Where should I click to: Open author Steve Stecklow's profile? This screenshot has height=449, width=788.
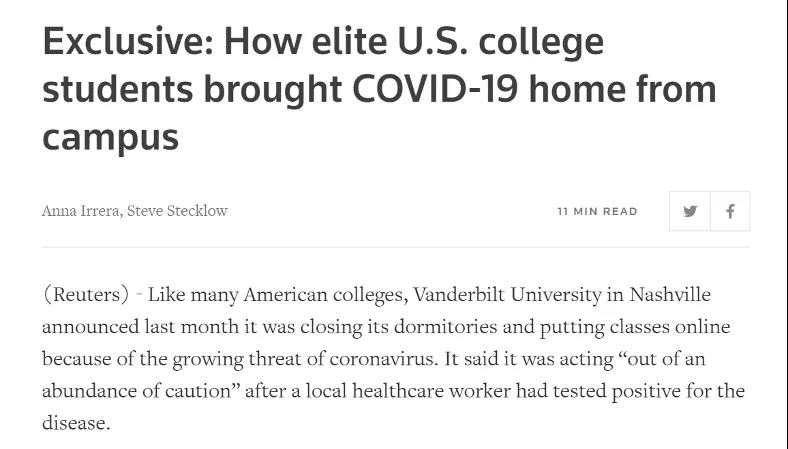point(177,211)
